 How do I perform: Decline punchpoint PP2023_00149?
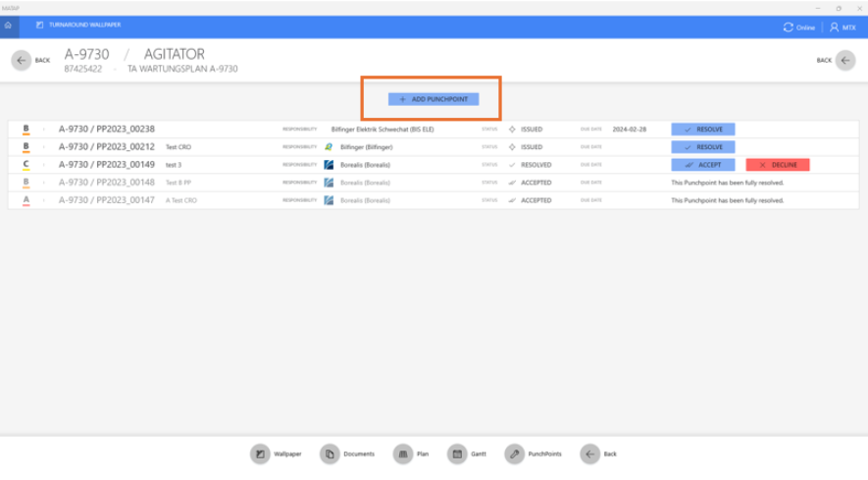point(777,165)
